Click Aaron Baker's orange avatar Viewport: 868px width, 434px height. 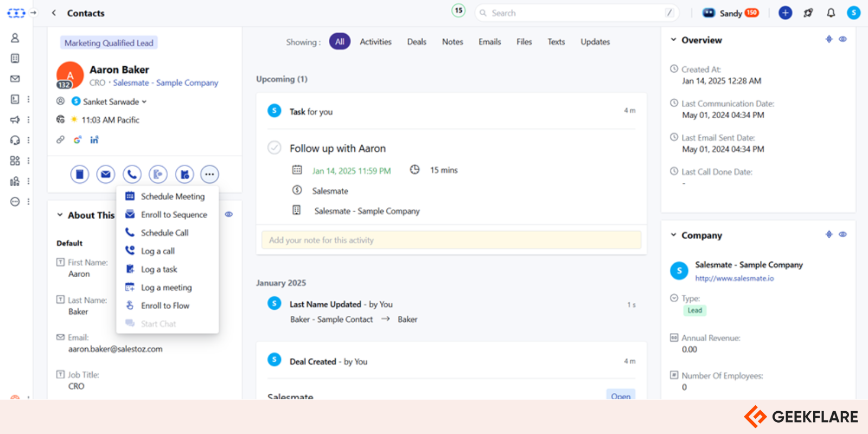(70, 75)
